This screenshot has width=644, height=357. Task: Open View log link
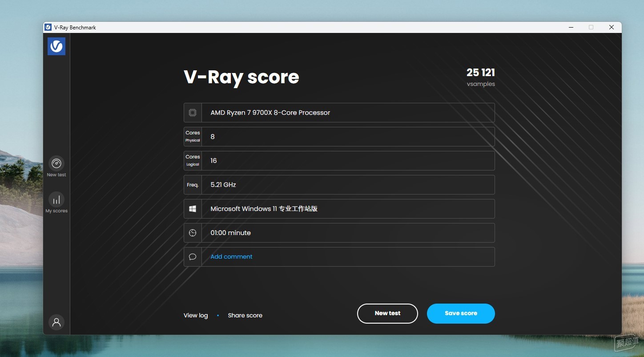pyautogui.click(x=196, y=315)
